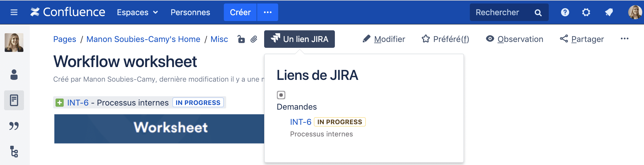644x165 pixels.
Task: Open the notifications icon
Action: click(609, 12)
